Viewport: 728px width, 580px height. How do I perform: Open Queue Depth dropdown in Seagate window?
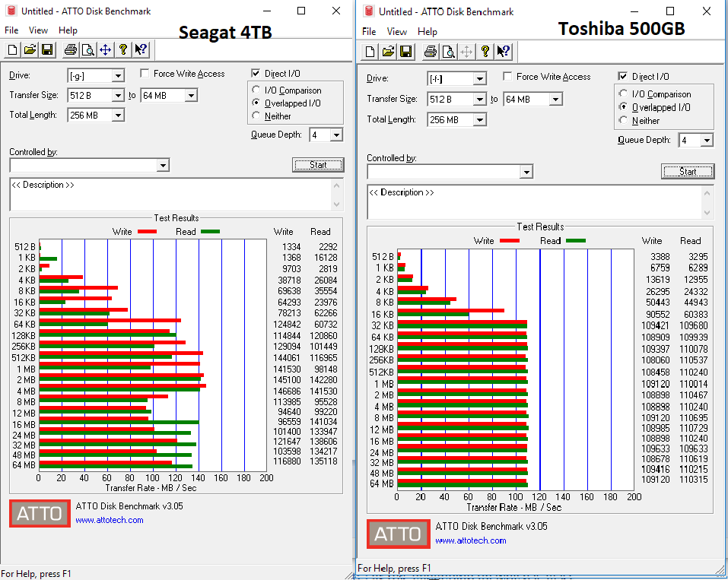[x=336, y=135]
